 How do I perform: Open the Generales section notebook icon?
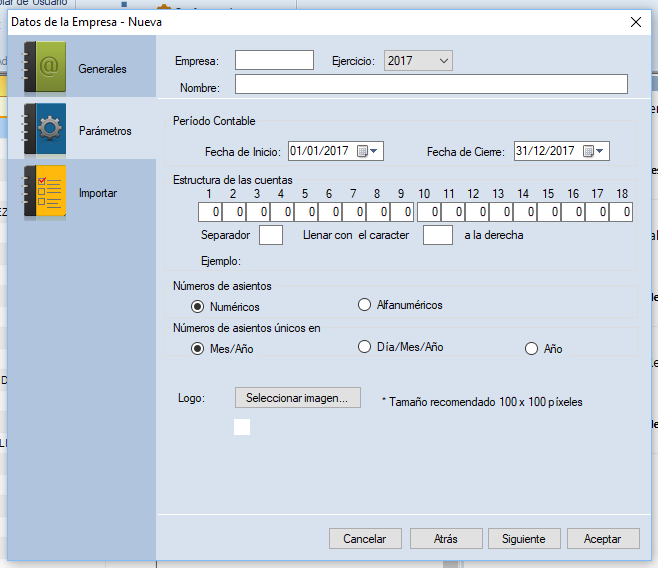44,67
